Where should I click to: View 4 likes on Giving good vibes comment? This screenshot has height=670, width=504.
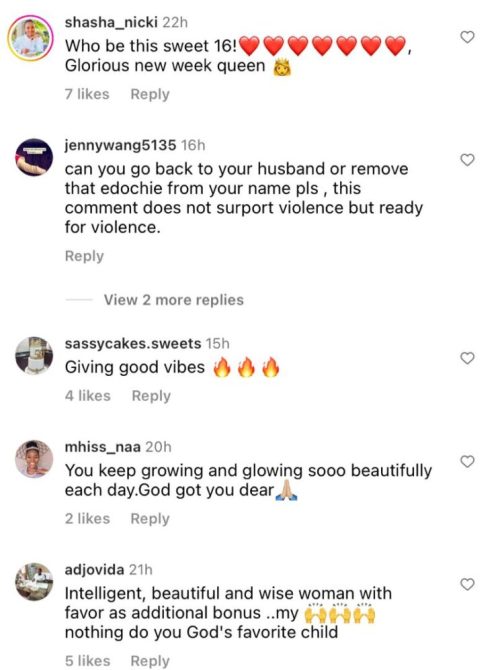click(x=88, y=396)
